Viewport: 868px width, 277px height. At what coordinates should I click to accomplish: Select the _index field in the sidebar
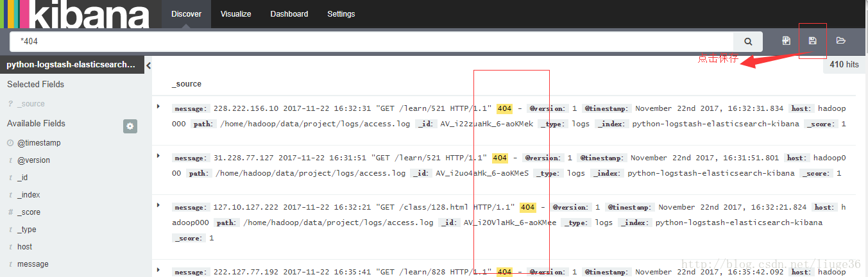click(28, 195)
